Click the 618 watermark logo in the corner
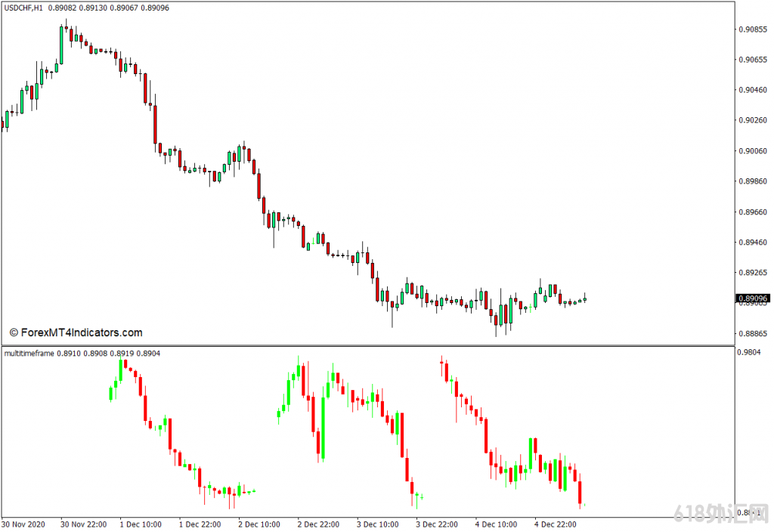The image size is (774, 532). [x=719, y=515]
